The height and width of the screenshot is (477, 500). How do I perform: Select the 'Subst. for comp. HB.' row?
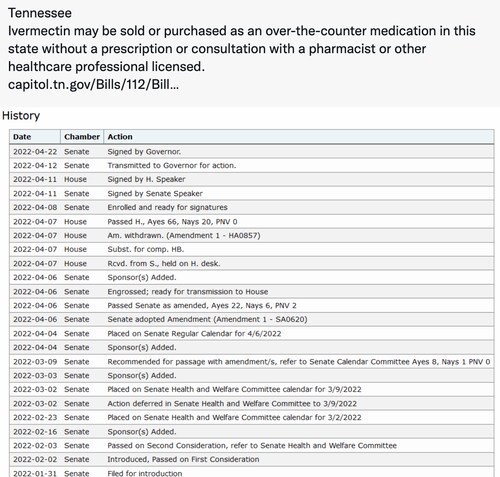click(x=252, y=249)
